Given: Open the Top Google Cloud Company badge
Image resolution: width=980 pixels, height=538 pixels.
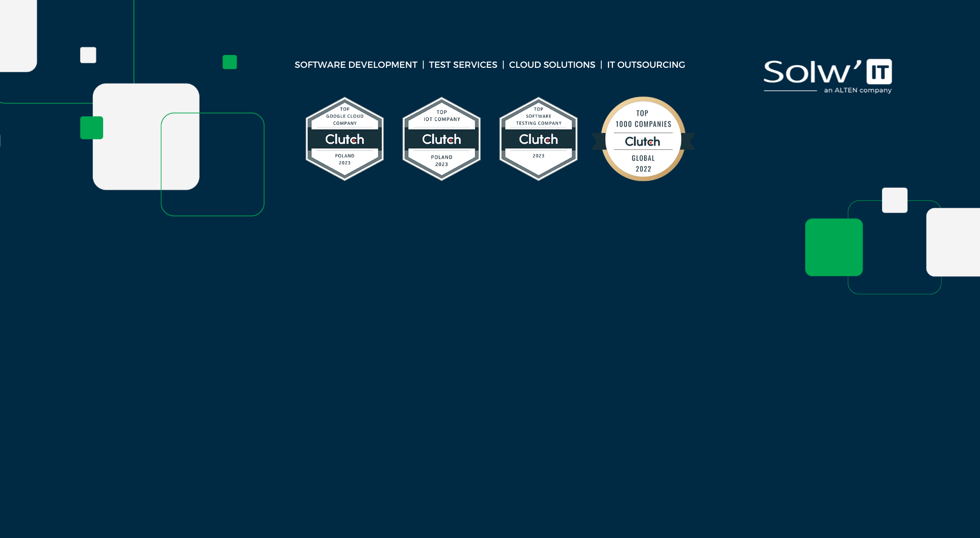Looking at the screenshot, I should (345, 139).
